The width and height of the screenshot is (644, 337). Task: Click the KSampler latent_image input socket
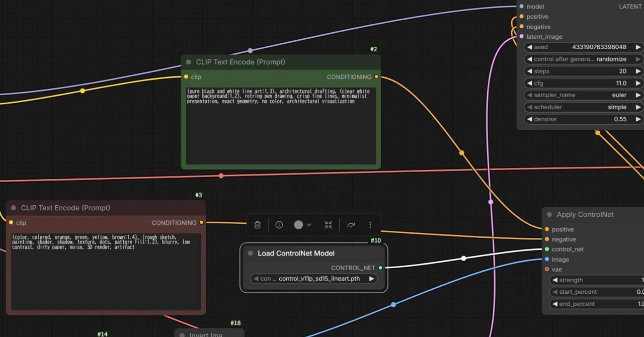tap(522, 37)
